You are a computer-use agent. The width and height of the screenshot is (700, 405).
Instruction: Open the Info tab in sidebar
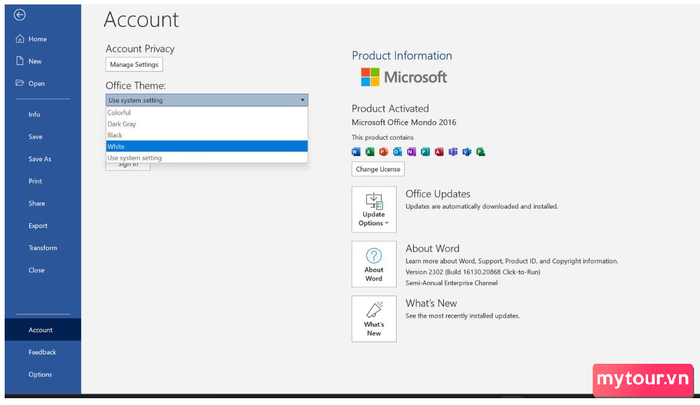pos(43,114)
